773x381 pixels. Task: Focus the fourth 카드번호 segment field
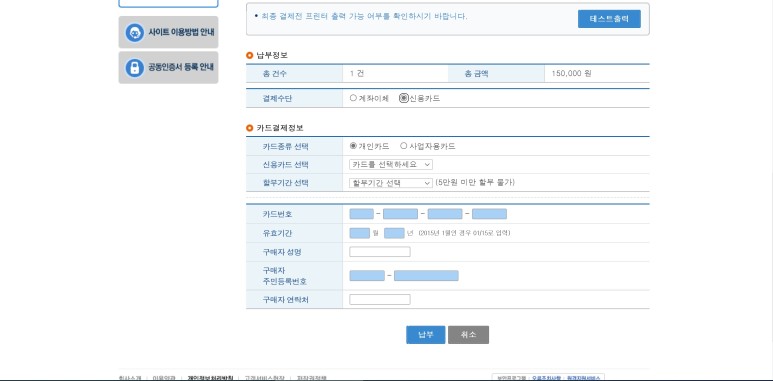(489, 214)
